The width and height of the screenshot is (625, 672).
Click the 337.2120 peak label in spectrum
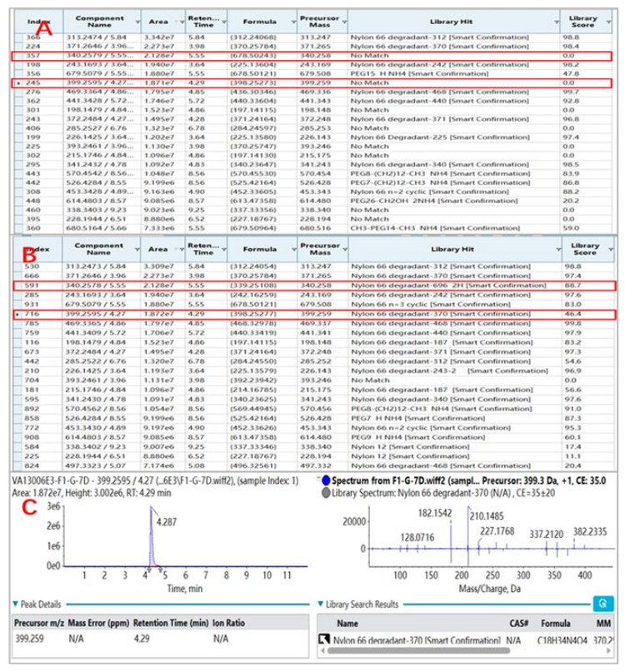(x=546, y=534)
